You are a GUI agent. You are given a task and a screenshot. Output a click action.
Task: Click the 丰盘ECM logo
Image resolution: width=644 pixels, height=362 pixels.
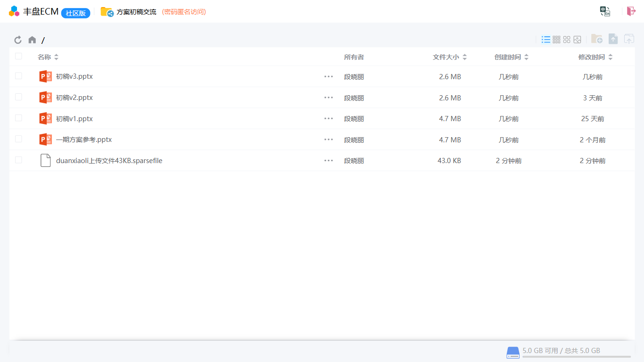[14, 11]
